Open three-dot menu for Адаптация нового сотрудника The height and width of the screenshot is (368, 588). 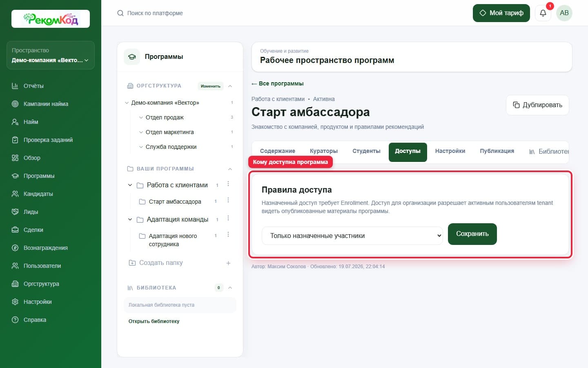[x=228, y=235]
